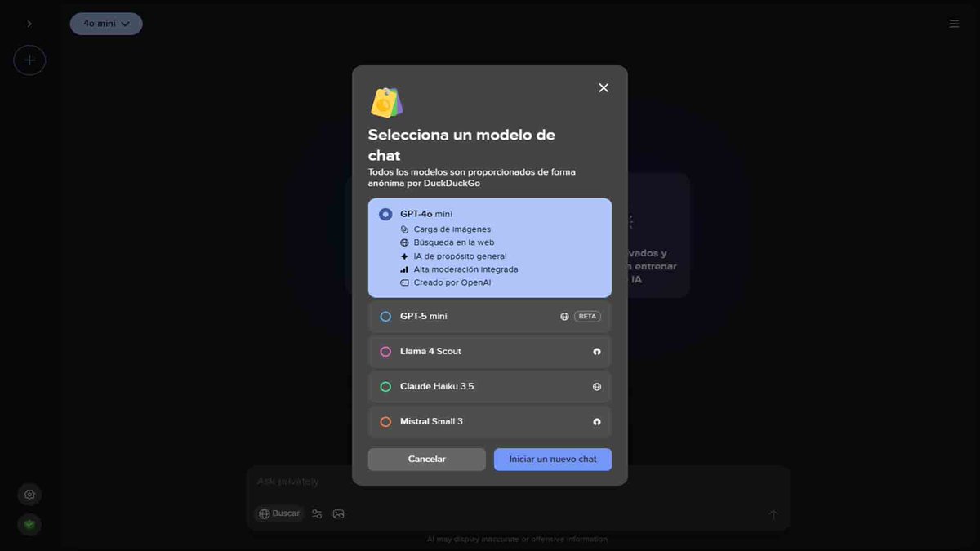Click the 'Claude Haiku 3.5' model name

click(437, 386)
